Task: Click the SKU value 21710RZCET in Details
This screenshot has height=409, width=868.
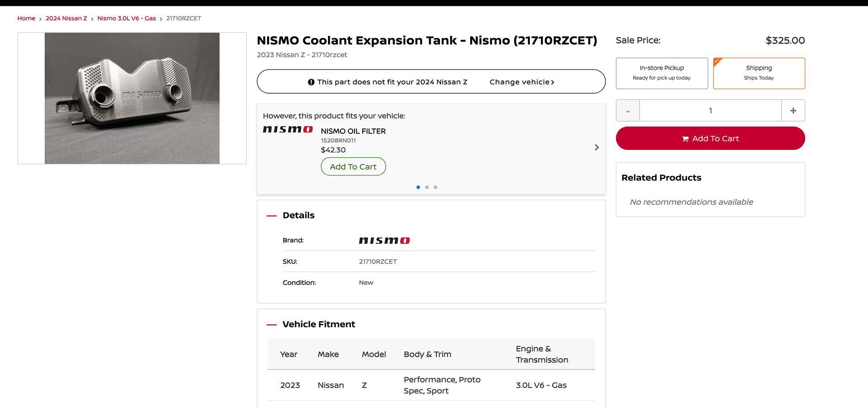Action: coord(378,261)
